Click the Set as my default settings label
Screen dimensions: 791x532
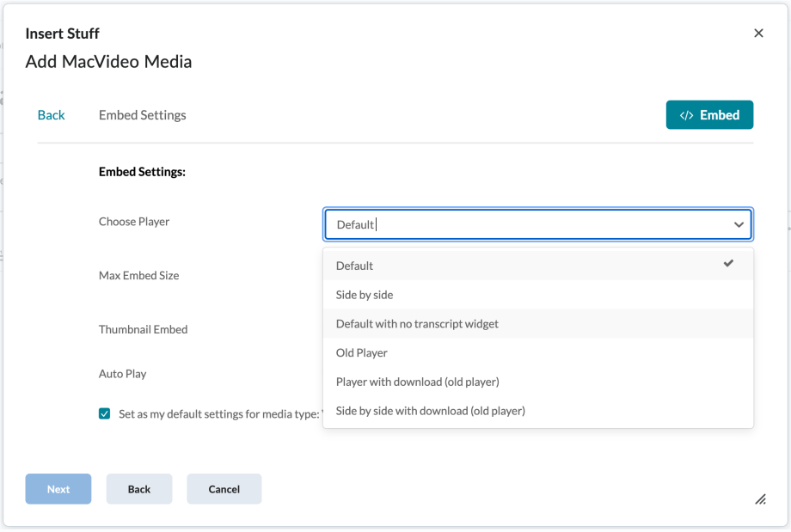click(220, 414)
